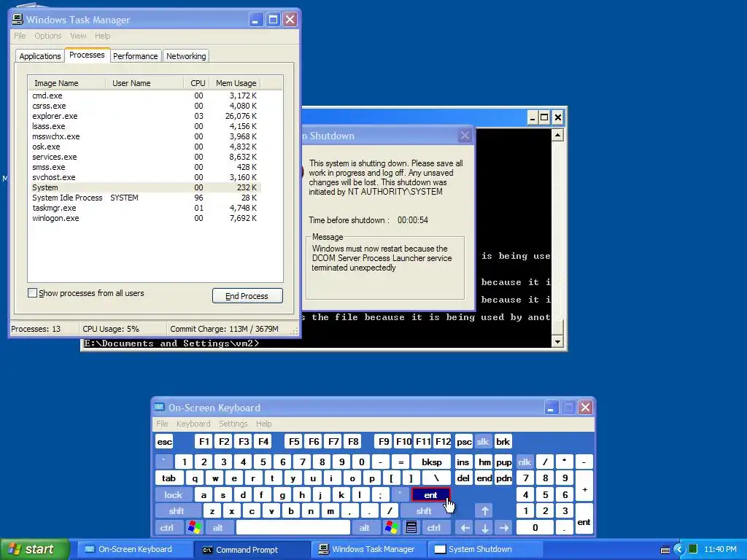Click the up arrow key on keyboard
This screenshot has width=747, height=560.
[x=484, y=511]
